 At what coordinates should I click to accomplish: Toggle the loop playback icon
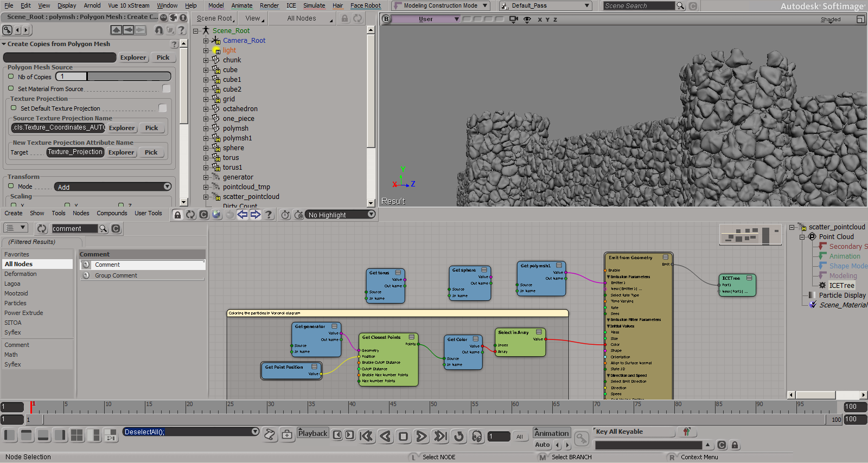(x=459, y=436)
